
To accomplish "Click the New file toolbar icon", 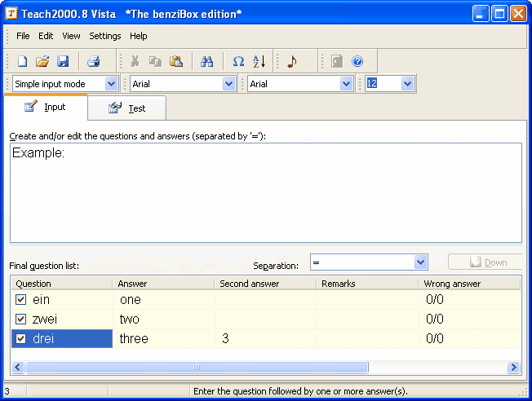I will [x=22, y=61].
